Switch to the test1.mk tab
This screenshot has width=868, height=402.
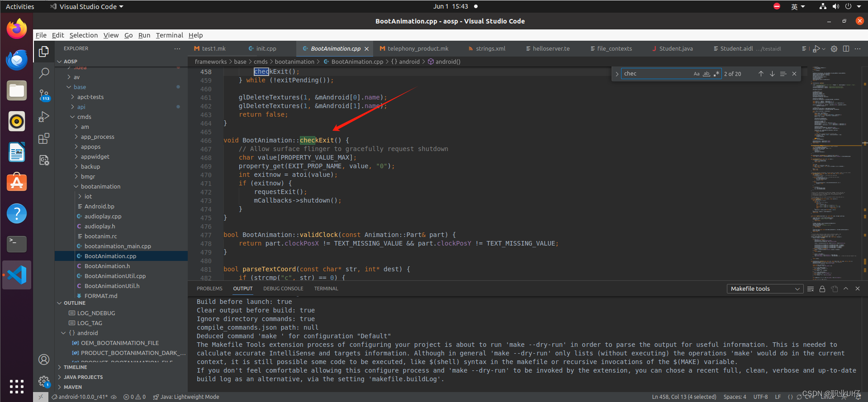214,49
